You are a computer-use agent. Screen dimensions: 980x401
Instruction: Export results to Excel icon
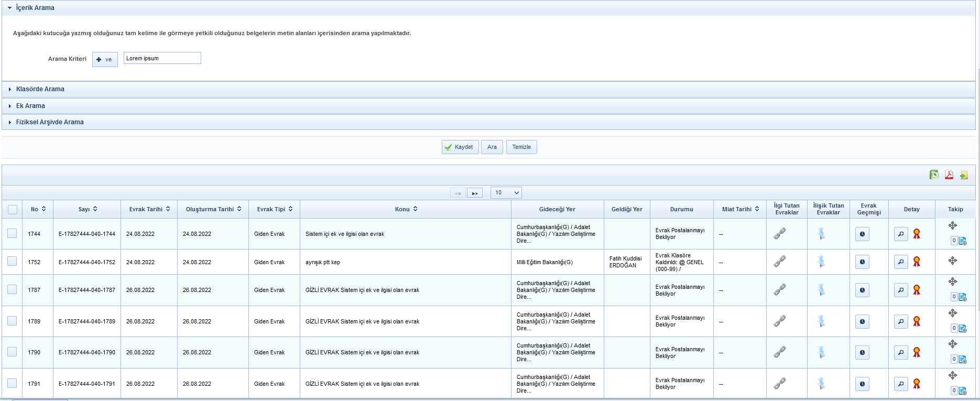pyautogui.click(x=934, y=175)
